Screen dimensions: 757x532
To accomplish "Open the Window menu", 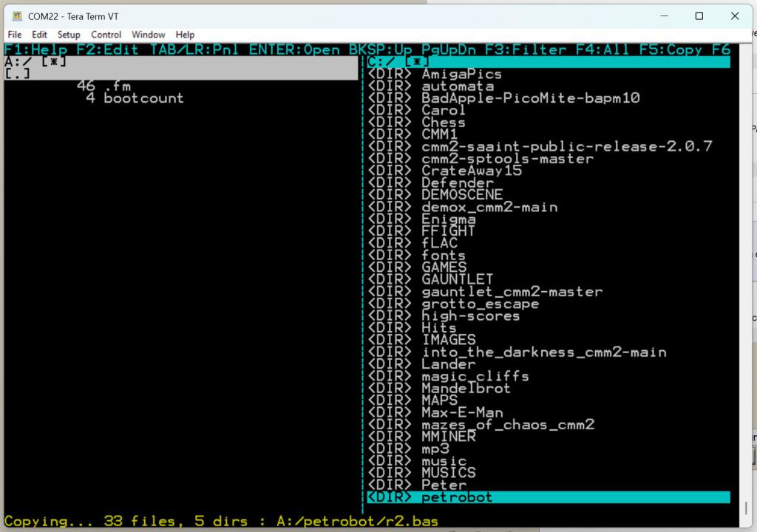I will (149, 35).
